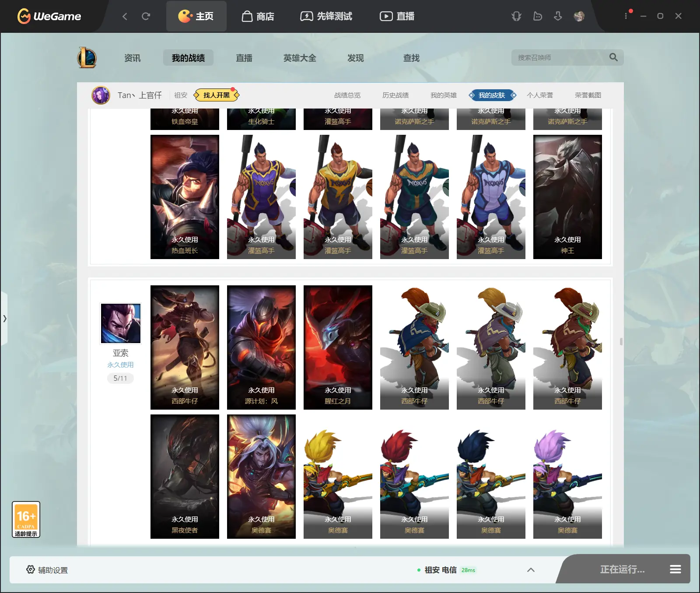
Task: Switch to 个人荣誉 tab
Action: pyautogui.click(x=540, y=95)
